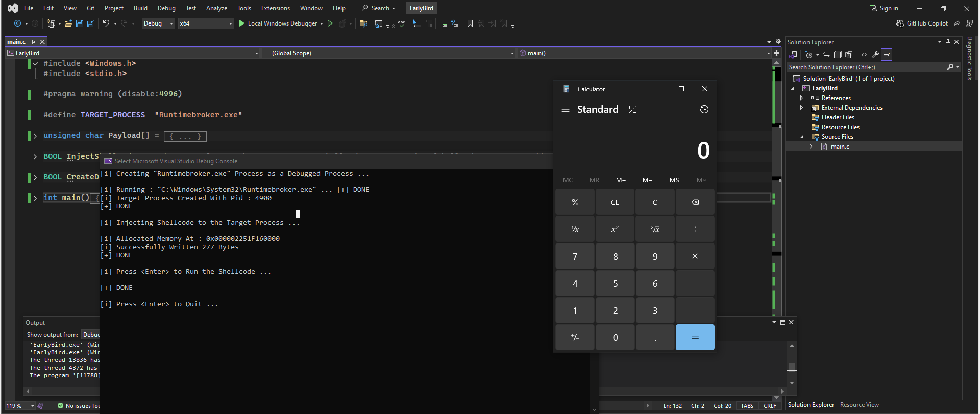Open the Calculator hamburger navigation menu
Screen dimensions: 980x414
566,109
